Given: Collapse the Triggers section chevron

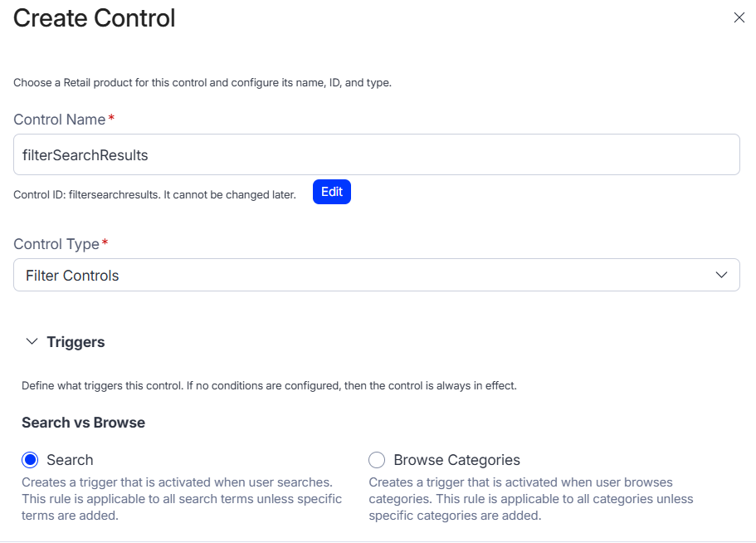Looking at the screenshot, I should (32, 342).
